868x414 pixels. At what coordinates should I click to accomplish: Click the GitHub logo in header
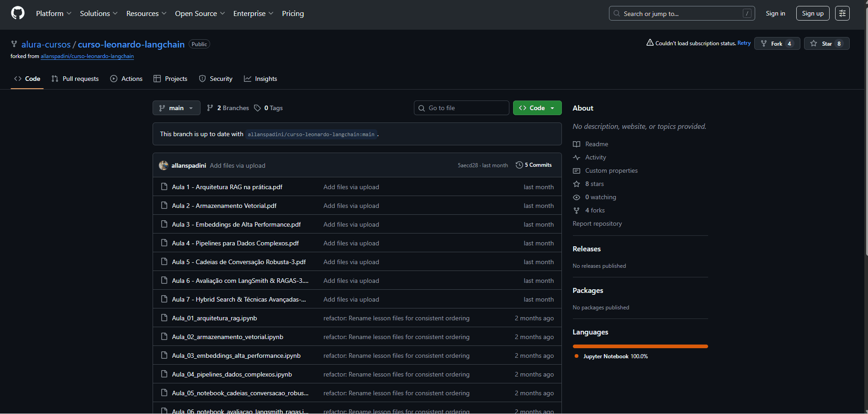tap(18, 13)
